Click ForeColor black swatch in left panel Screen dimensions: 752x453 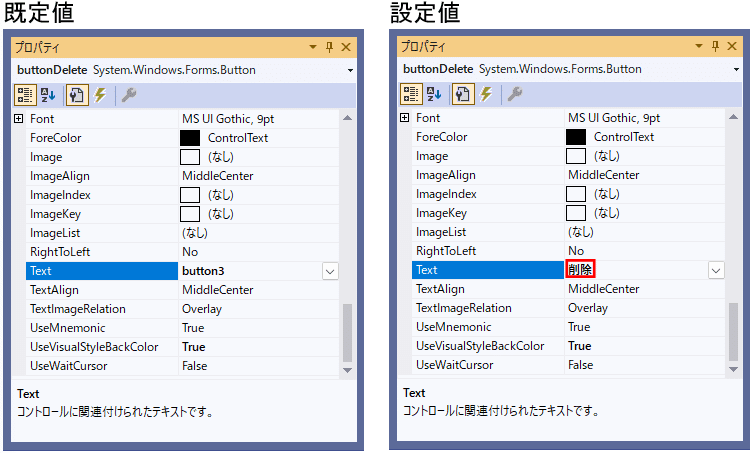point(190,138)
